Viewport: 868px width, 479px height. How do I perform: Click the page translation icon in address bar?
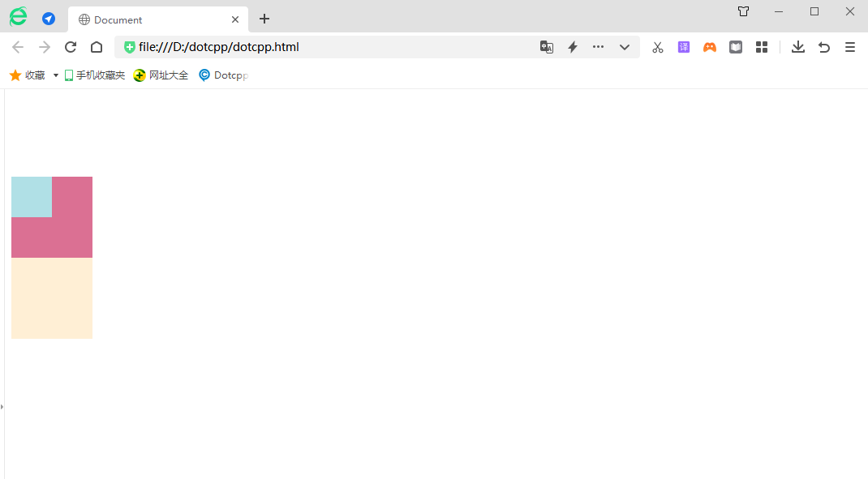click(x=547, y=47)
